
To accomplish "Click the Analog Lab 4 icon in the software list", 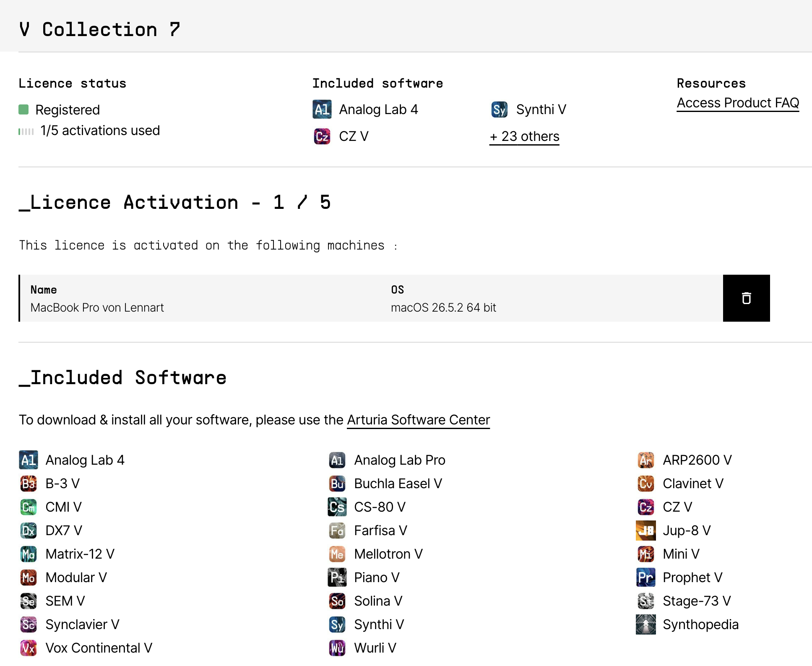I will tap(29, 460).
